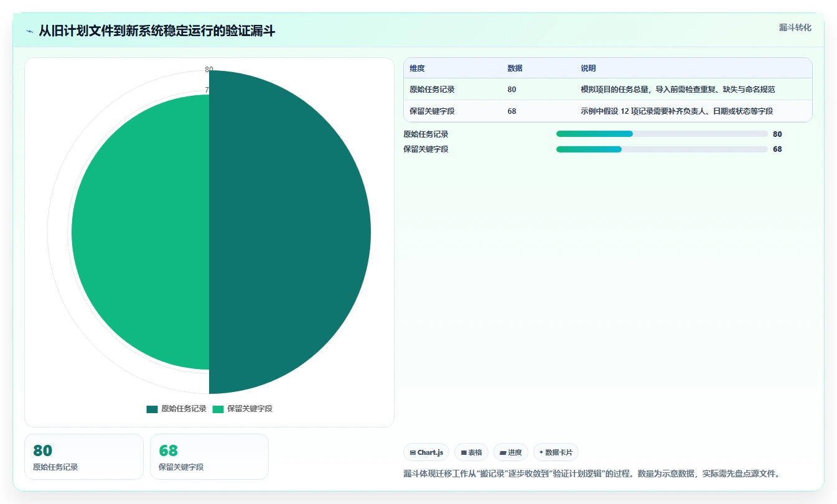
Task: Click the dark green legend swatch 原始任务记录
Action: [152, 409]
